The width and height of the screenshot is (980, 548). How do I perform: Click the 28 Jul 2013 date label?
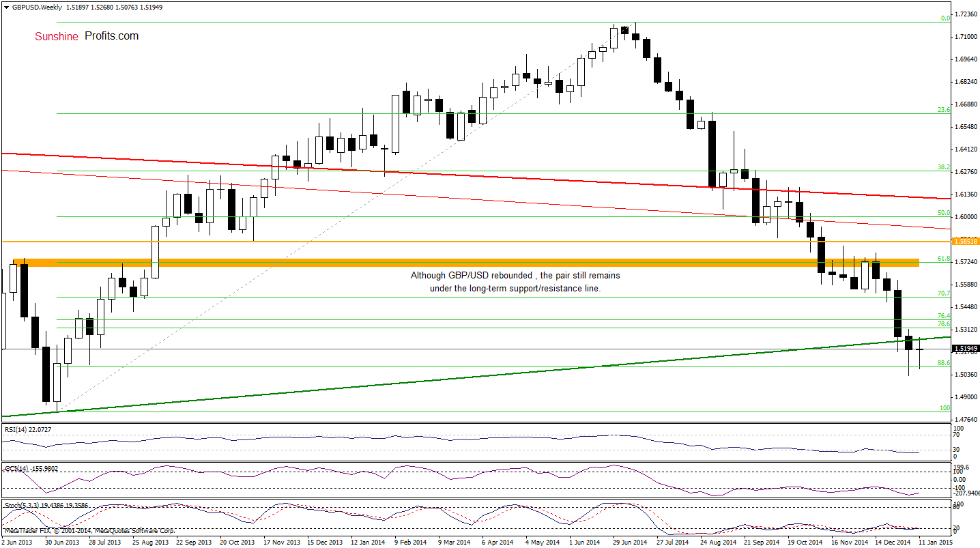click(105, 543)
